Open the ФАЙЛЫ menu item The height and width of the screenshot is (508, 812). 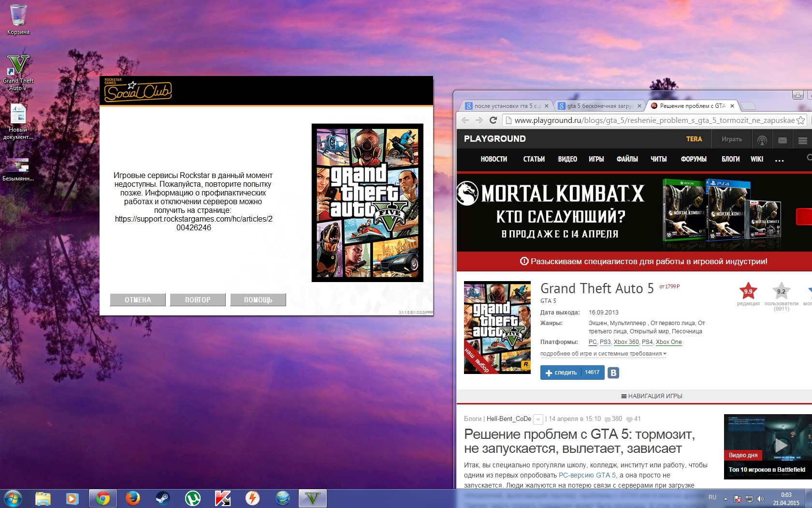point(627,159)
